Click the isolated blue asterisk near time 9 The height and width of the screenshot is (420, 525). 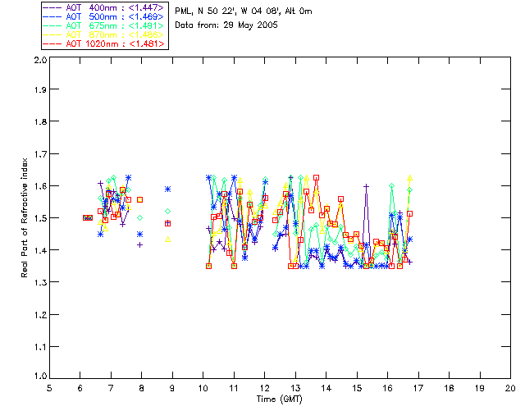(x=167, y=189)
